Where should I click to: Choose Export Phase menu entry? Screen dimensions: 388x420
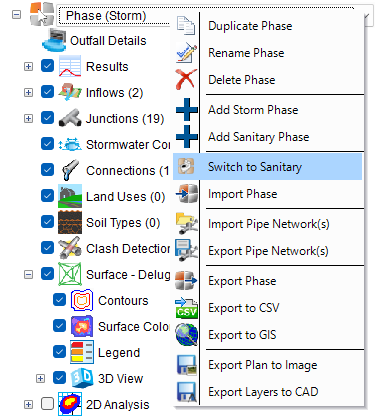click(268, 281)
